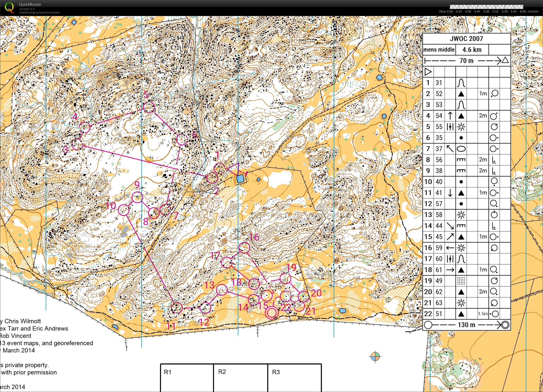Click control code 62 in row 20
543x392 pixels.
439,292
